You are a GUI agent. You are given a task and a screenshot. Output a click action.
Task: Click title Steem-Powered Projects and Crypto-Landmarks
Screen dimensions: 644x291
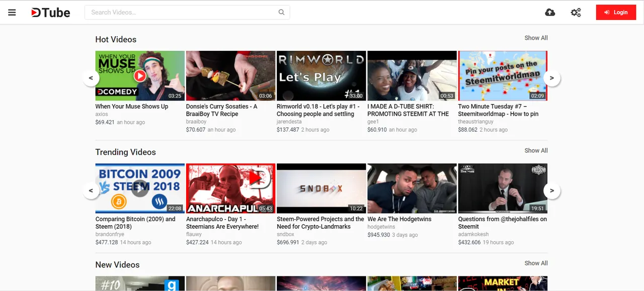320,223
